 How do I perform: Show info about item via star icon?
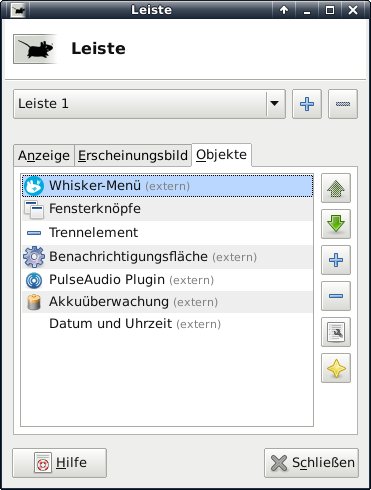(336, 368)
